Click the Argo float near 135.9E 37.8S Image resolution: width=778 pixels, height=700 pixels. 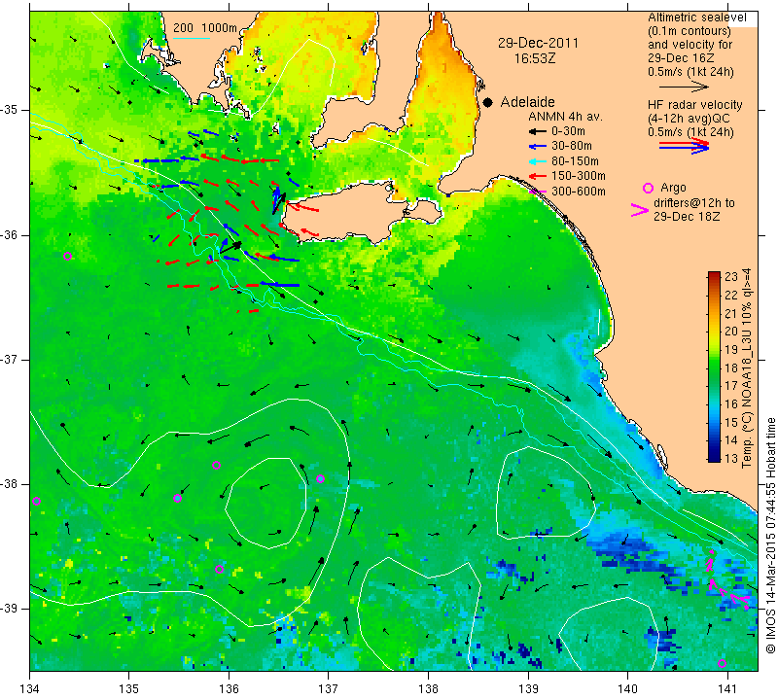[x=216, y=466]
